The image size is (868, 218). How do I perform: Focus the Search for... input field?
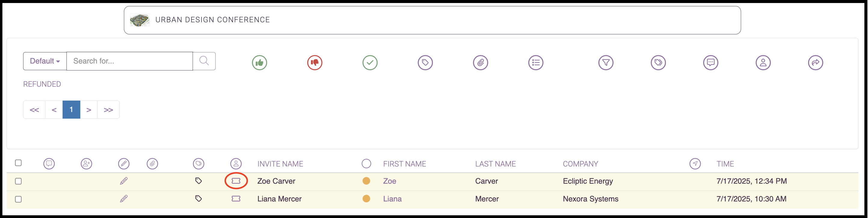[x=130, y=61]
